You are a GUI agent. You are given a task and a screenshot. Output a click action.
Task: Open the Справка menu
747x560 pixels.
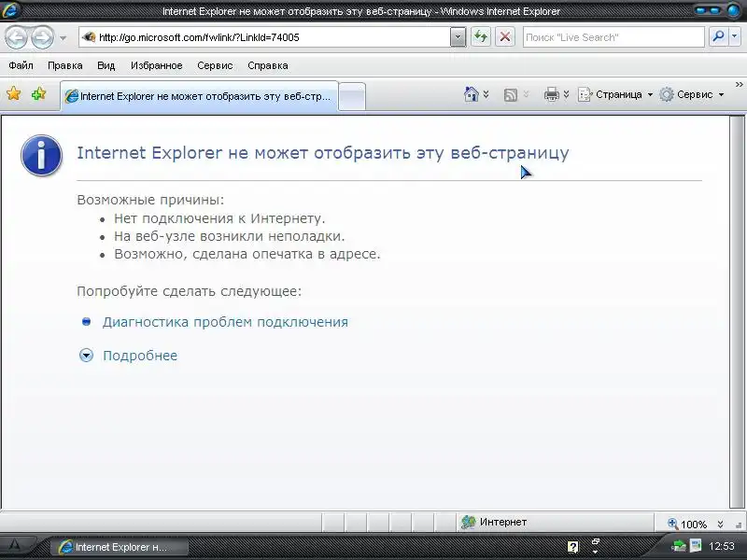(x=268, y=65)
